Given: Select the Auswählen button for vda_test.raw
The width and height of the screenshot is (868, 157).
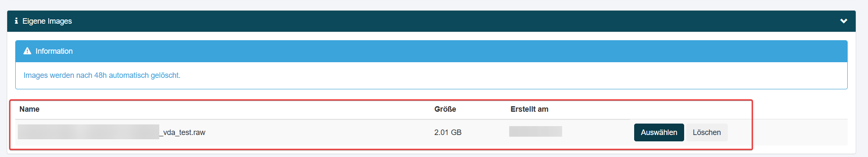Looking at the screenshot, I should [659, 132].
